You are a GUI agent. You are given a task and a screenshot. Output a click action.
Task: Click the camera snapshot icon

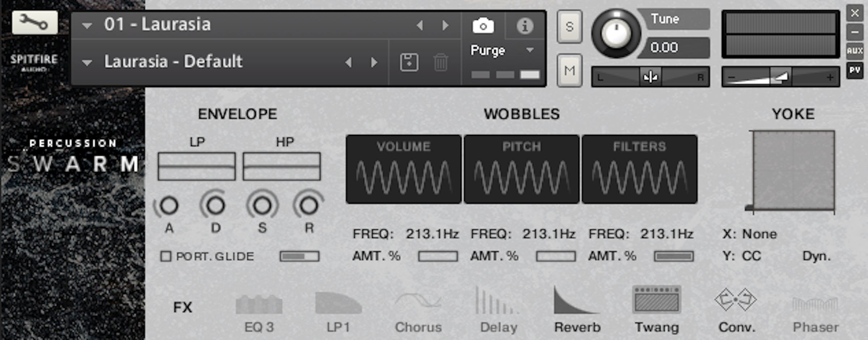click(x=483, y=26)
